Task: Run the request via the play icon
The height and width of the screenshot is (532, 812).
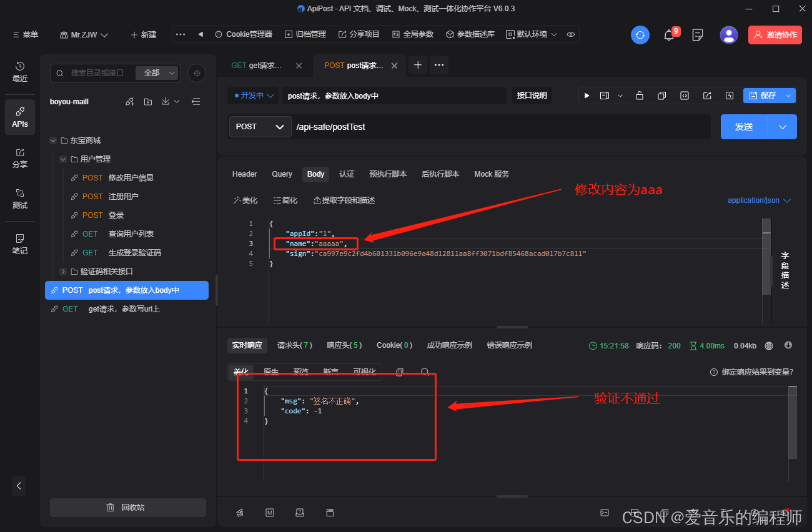Action: coord(586,96)
